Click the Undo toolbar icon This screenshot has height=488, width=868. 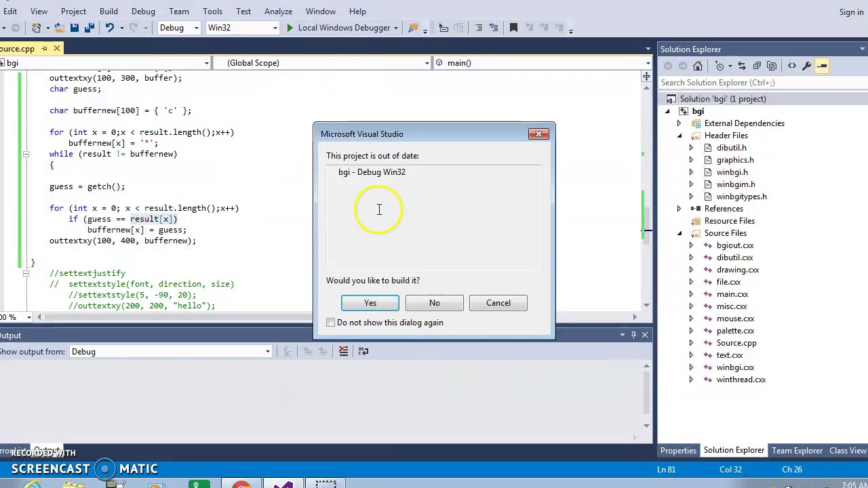[109, 28]
